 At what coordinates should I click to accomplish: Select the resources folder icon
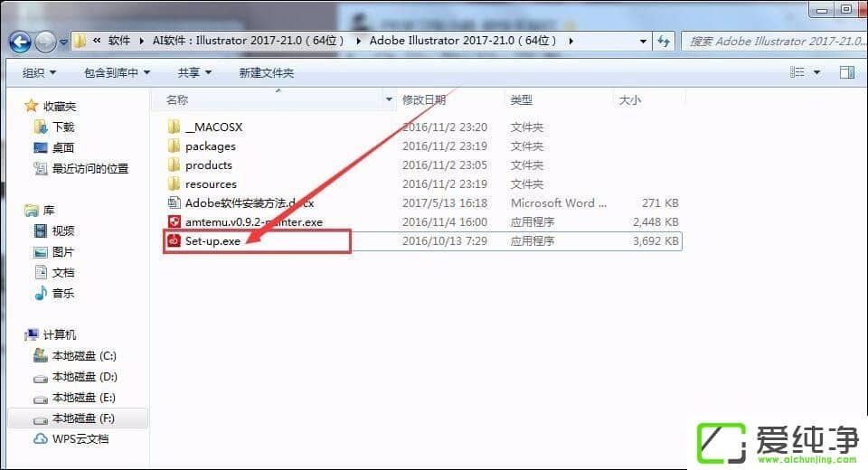pos(174,183)
